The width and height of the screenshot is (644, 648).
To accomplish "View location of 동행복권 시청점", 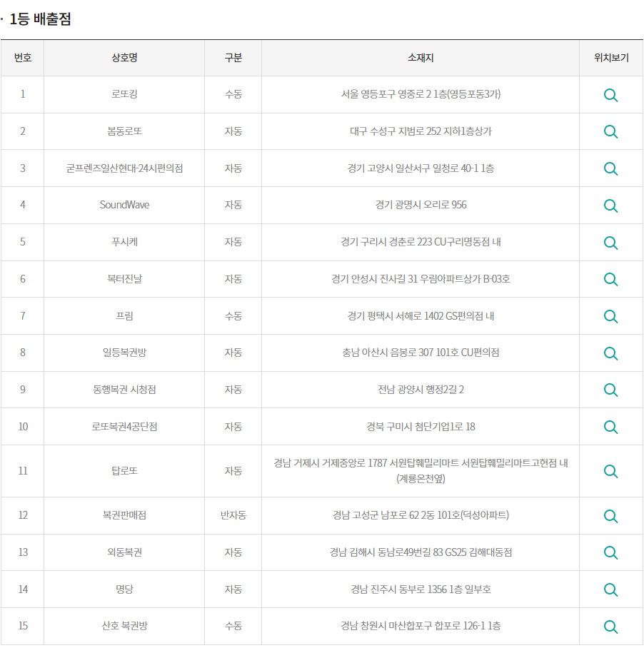I will click(x=610, y=390).
